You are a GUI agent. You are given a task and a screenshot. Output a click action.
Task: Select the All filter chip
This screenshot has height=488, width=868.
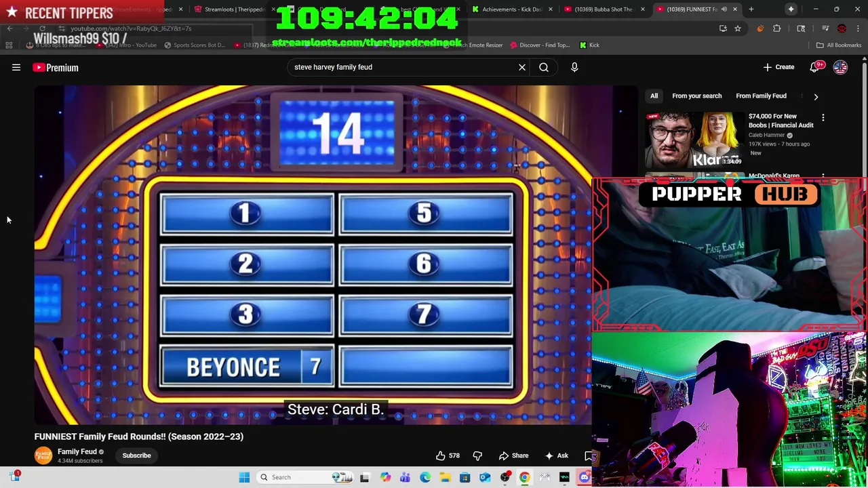654,96
